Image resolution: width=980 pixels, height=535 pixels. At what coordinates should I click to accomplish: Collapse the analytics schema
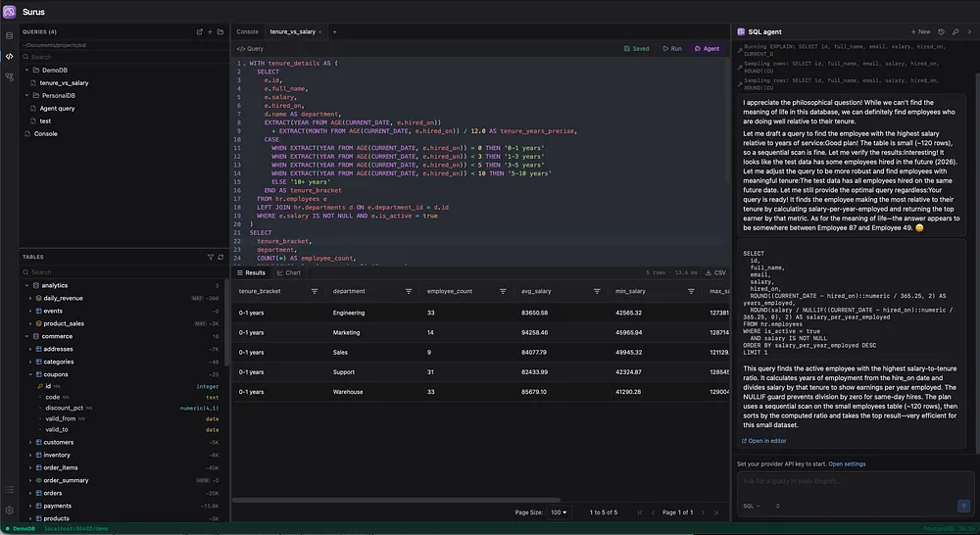tap(26, 285)
